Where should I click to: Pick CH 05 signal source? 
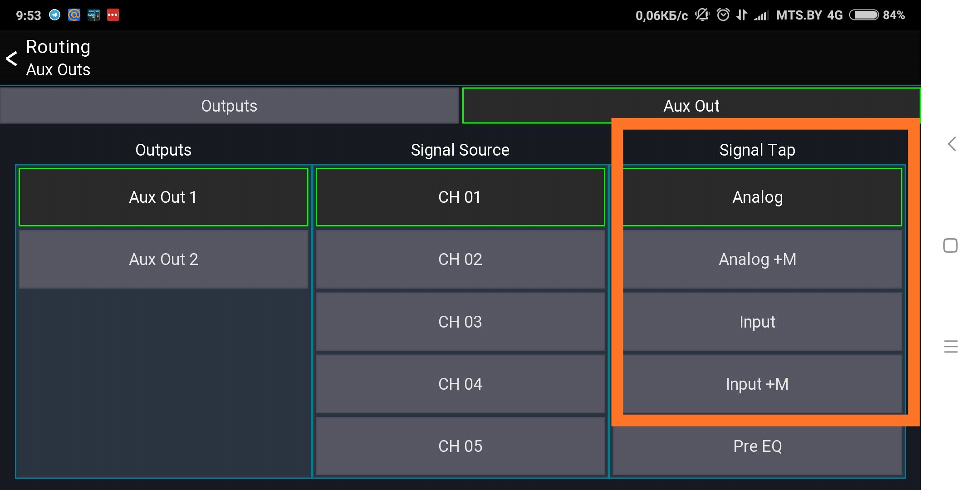pos(460,446)
